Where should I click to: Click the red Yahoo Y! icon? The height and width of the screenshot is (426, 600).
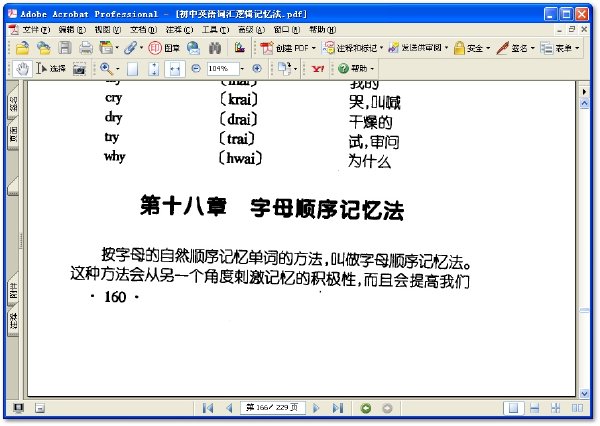tap(318, 69)
